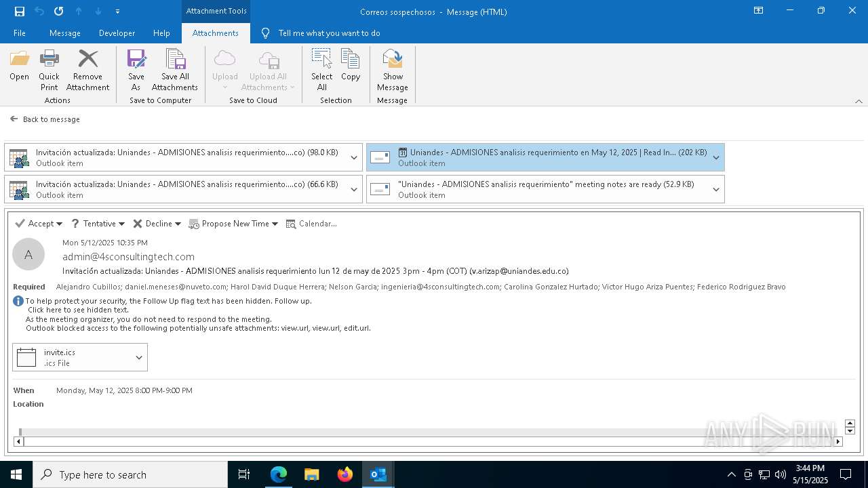868x488 pixels.
Task: Click the Undo arrow in quick access toolbar
Action: coord(39,12)
